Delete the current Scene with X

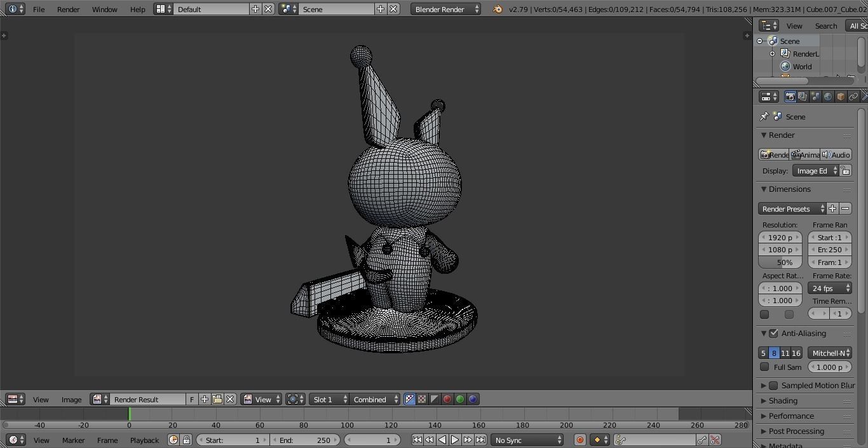coord(393,9)
